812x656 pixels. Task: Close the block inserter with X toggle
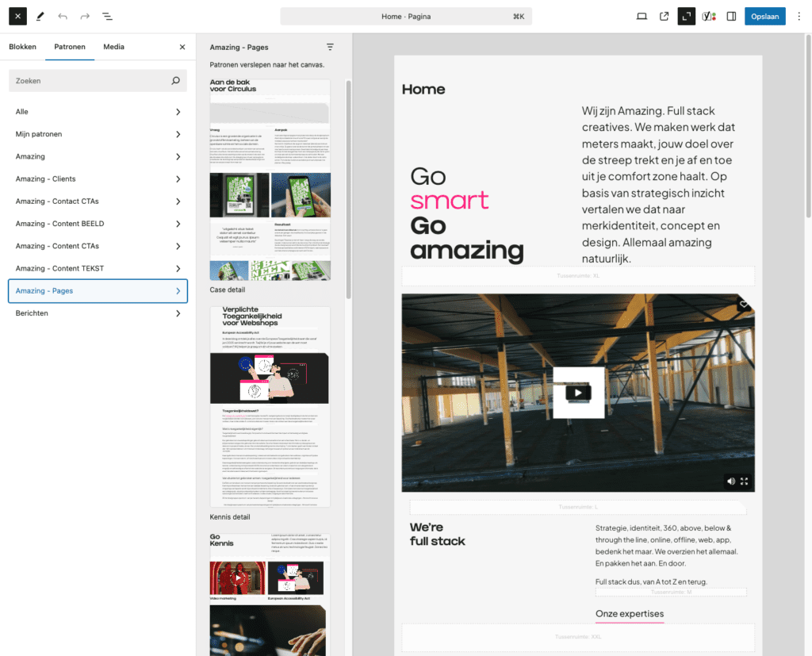click(x=17, y=16)
